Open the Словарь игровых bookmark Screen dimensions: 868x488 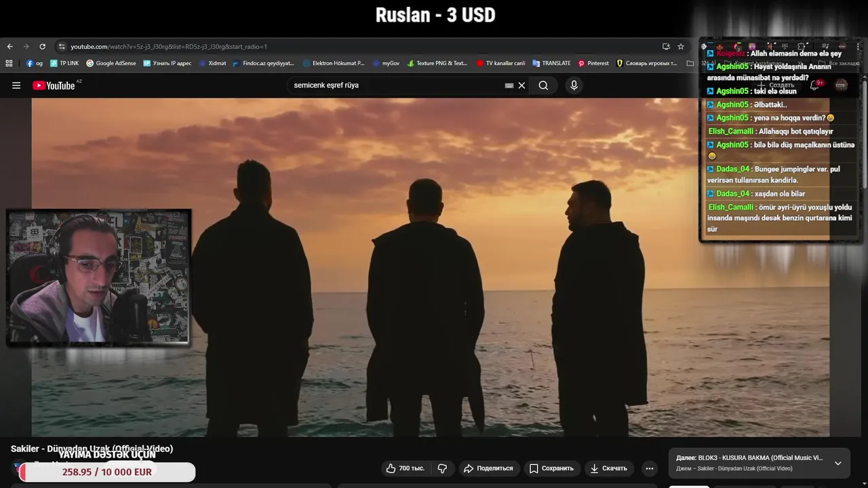646,63
